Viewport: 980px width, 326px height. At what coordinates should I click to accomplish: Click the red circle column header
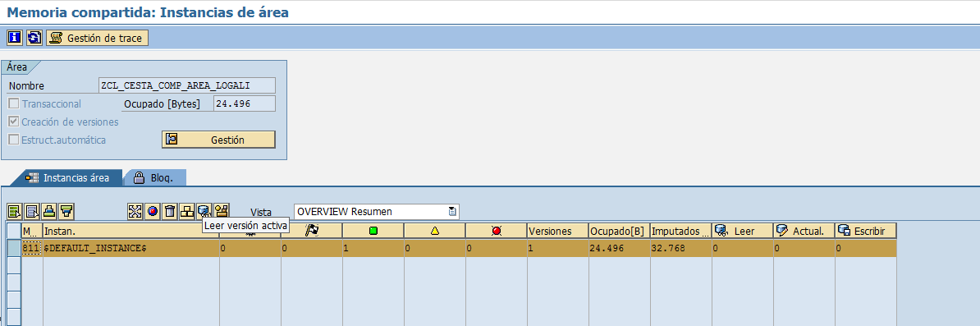coord(497,231)
